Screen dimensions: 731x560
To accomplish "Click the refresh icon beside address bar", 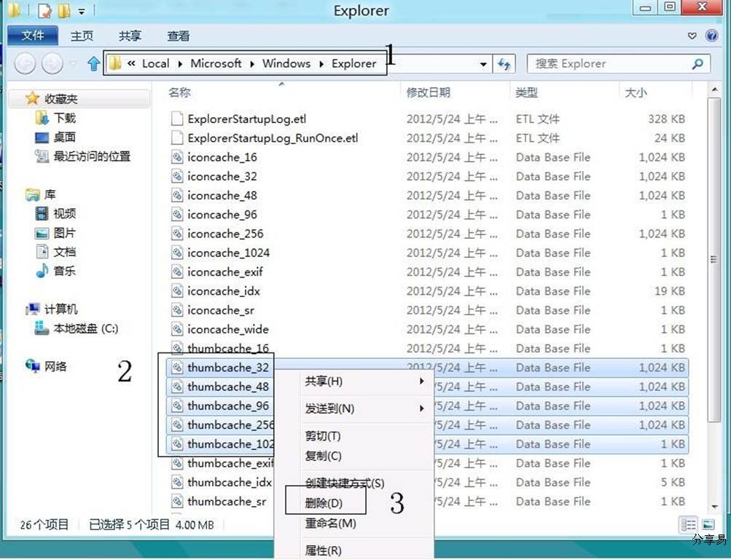I will [504, 64].
